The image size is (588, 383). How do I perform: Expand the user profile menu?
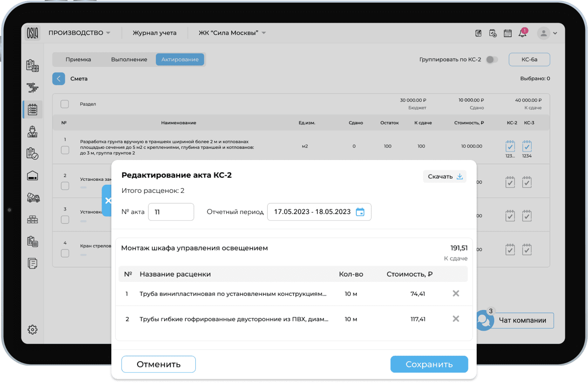click(547, 33)
